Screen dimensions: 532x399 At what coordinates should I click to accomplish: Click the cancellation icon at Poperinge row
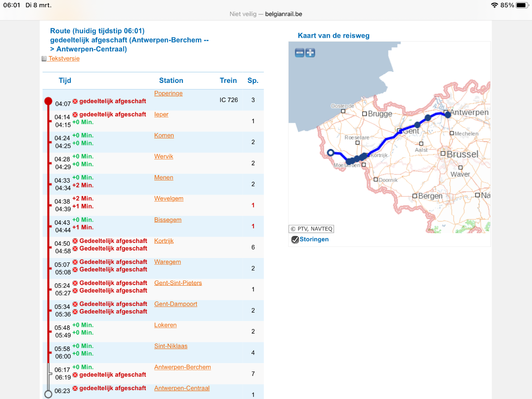pos(75,102)
